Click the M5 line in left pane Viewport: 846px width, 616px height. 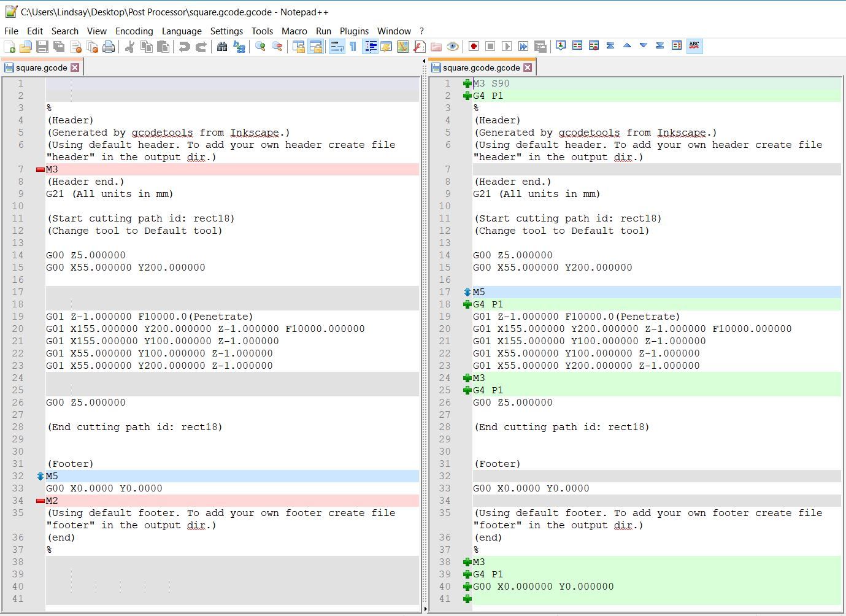pos(52,476)
